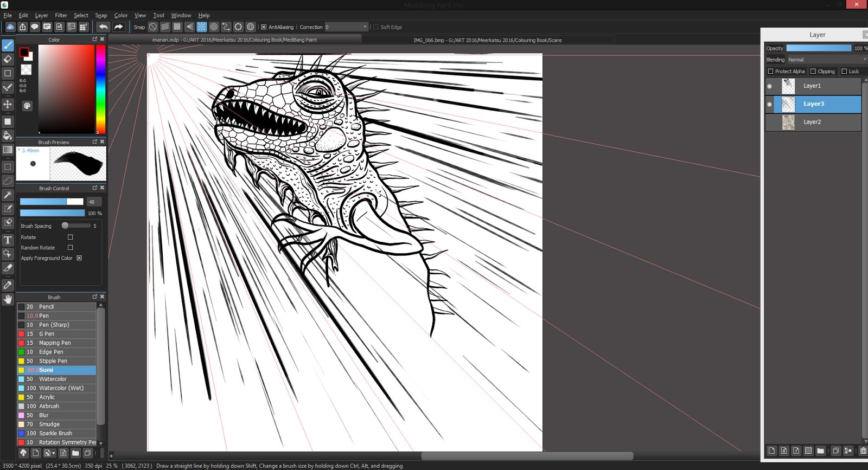
Task: Create a layer folder
Action: tap(820, 450)
